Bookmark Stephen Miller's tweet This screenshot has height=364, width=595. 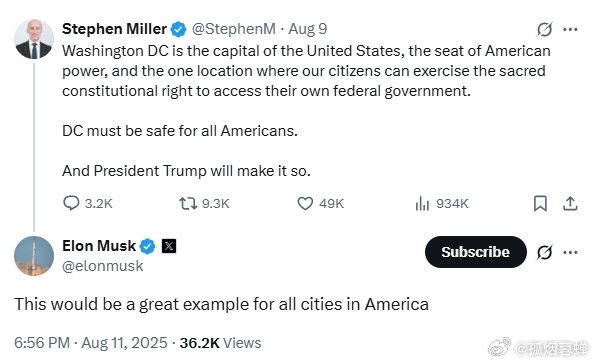tap(540, 203)
